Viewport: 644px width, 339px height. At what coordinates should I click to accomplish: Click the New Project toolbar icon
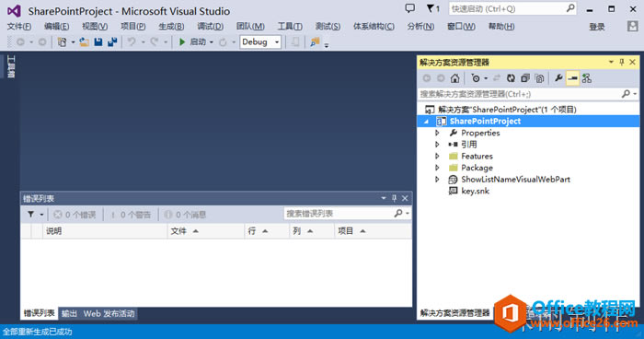(62, 42)
